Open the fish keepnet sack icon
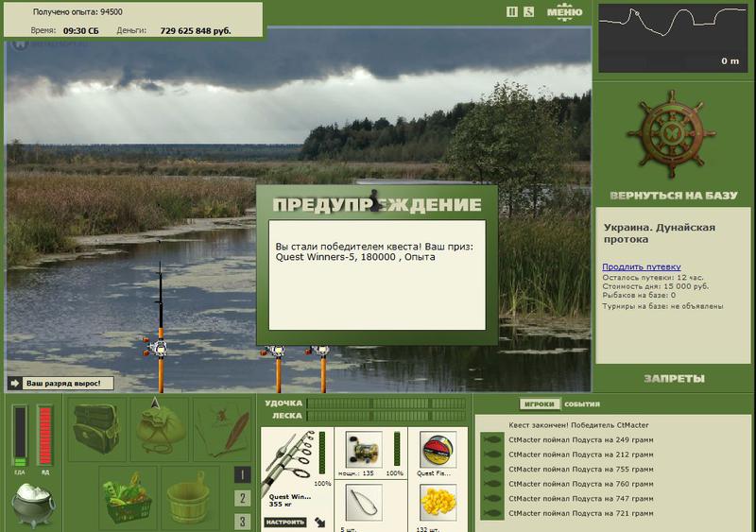Viewport: 756px width, 532px height. point(160,429)
